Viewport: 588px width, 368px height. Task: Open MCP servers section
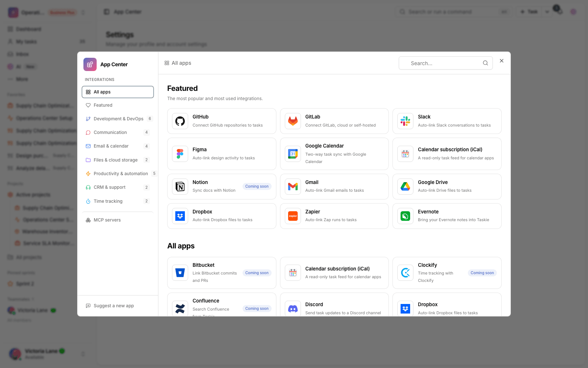118,220
